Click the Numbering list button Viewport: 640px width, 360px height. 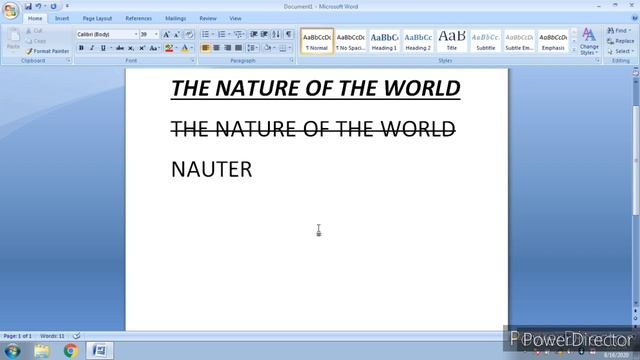222,35
